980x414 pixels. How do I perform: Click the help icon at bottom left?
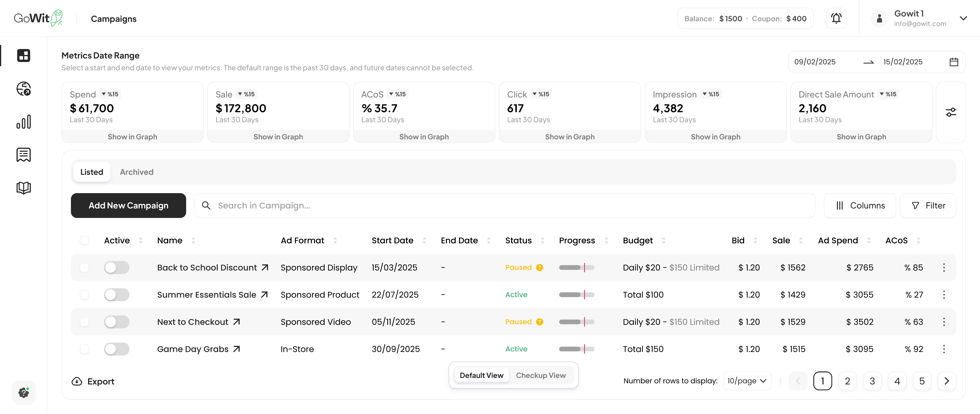tap(24, 393)
